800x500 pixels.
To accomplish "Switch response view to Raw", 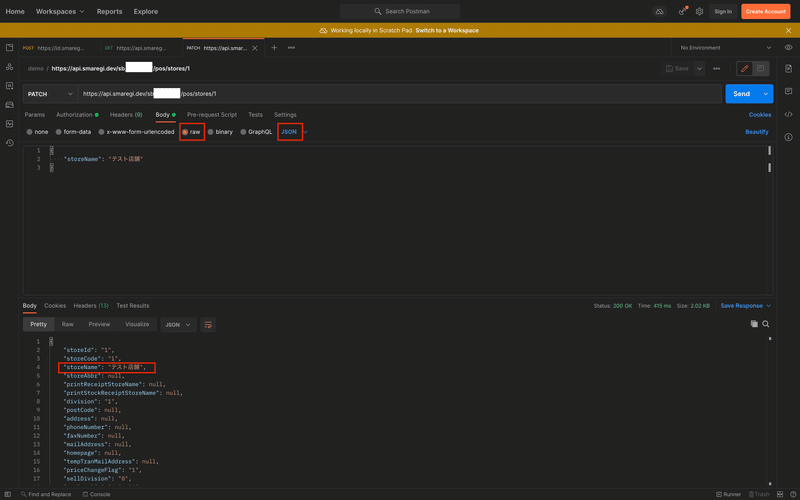I will [x=67, y=324].
